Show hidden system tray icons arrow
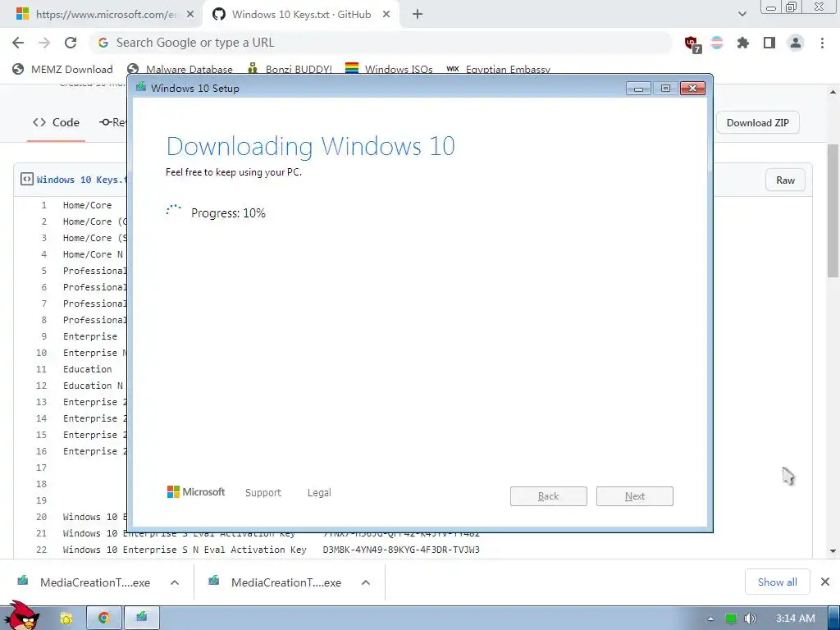Viewport: 840px width, 630px height. (x=711, y=619)
